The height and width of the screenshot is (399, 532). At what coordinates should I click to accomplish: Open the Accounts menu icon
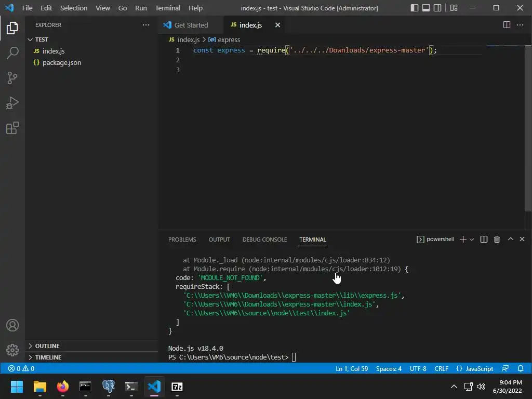12,325
